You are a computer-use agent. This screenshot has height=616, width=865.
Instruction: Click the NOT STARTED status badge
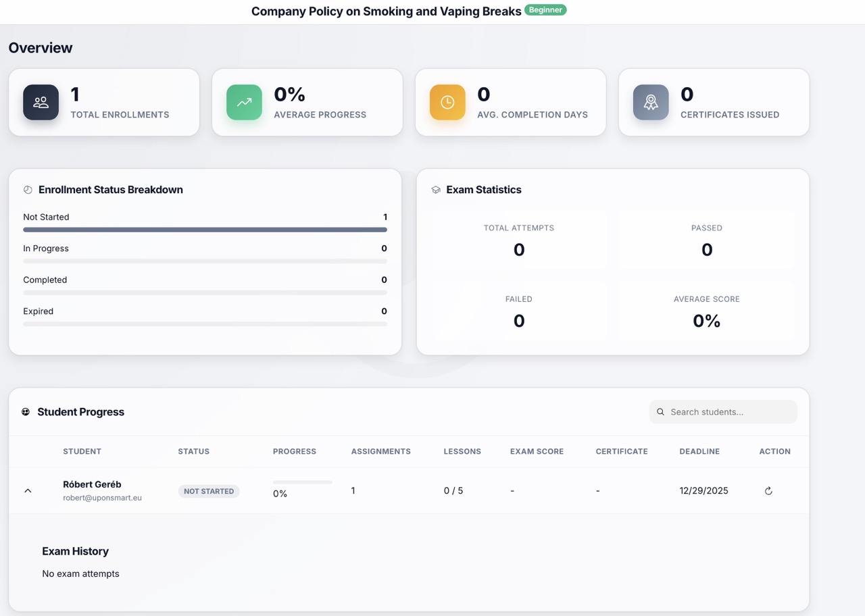point(209,491)
